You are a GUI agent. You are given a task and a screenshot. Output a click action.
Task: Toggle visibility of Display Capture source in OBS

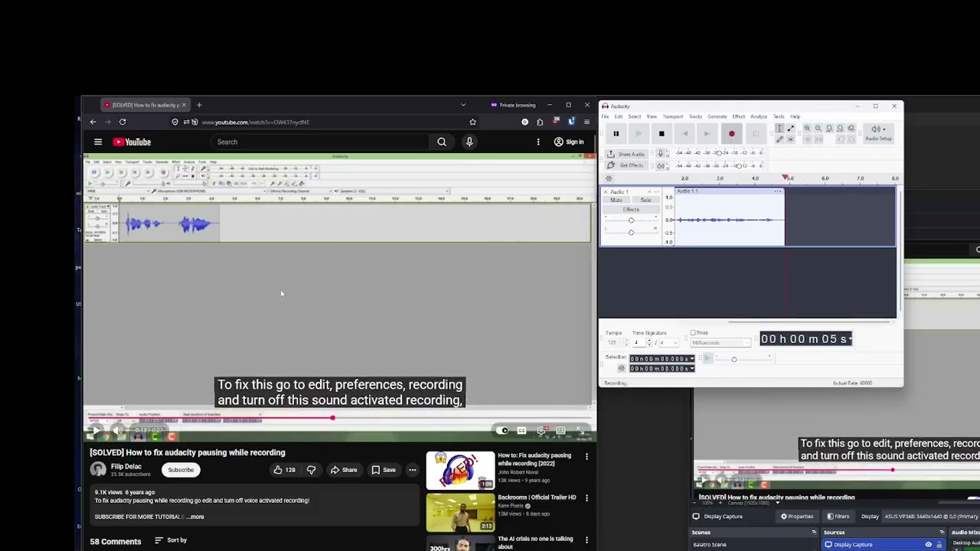pos(929,545)
